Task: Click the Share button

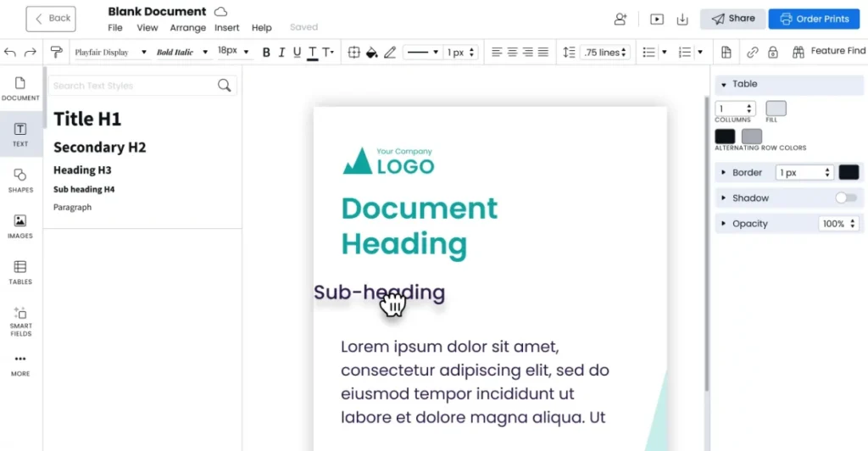Action: pyautogui.click(x=733, y=19)
